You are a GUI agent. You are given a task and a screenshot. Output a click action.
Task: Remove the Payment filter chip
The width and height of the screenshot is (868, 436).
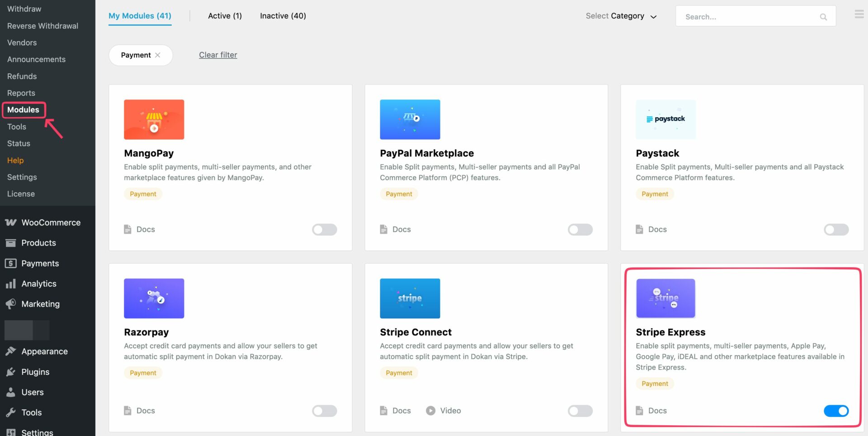click(158, 55)
